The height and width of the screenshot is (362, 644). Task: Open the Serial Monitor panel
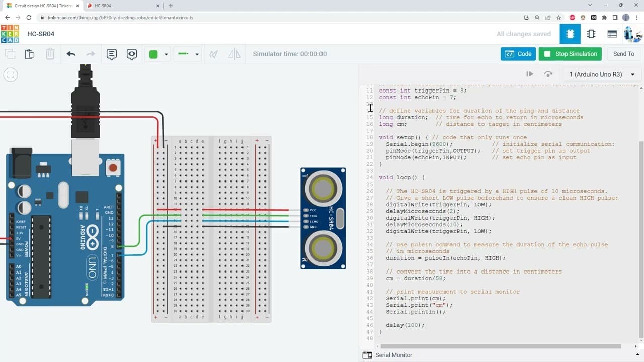(x=387, y=355)
